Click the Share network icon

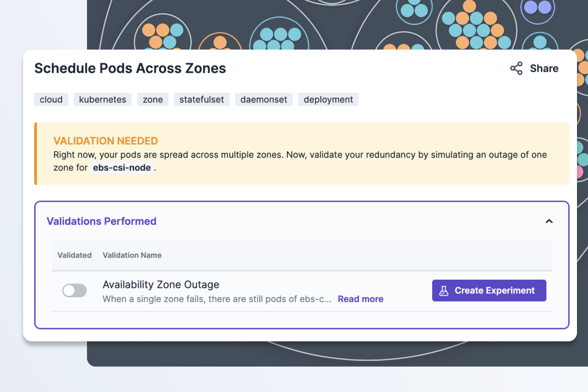(516, 68)
